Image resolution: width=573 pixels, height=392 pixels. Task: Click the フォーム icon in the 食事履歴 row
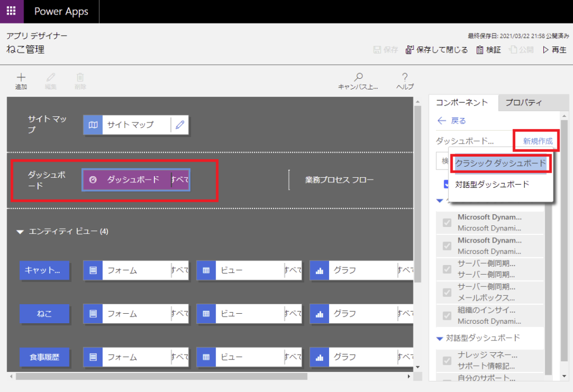[93, 357]
